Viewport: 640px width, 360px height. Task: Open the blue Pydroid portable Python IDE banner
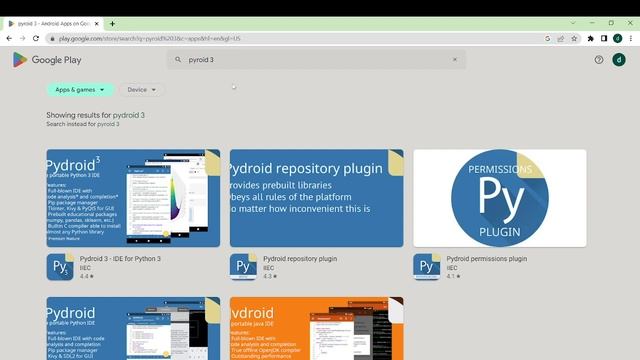click(133, 328)
